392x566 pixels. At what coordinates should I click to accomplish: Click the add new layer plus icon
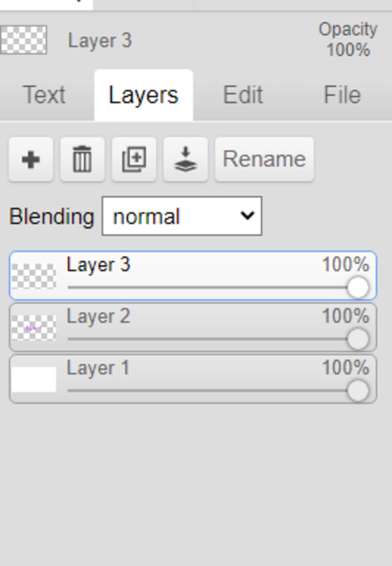31,159
